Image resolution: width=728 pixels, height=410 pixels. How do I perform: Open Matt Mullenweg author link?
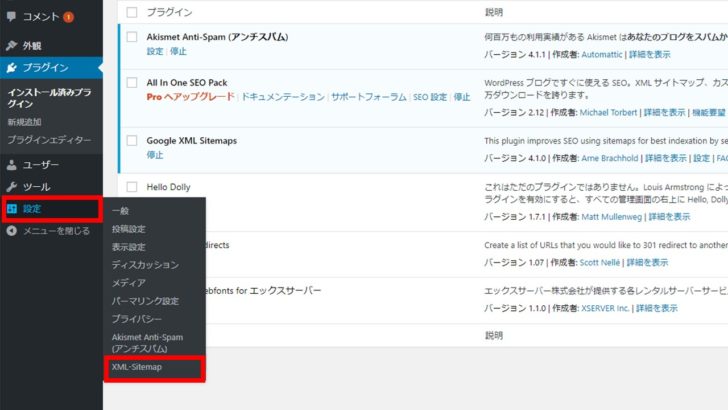click(611, 217)
